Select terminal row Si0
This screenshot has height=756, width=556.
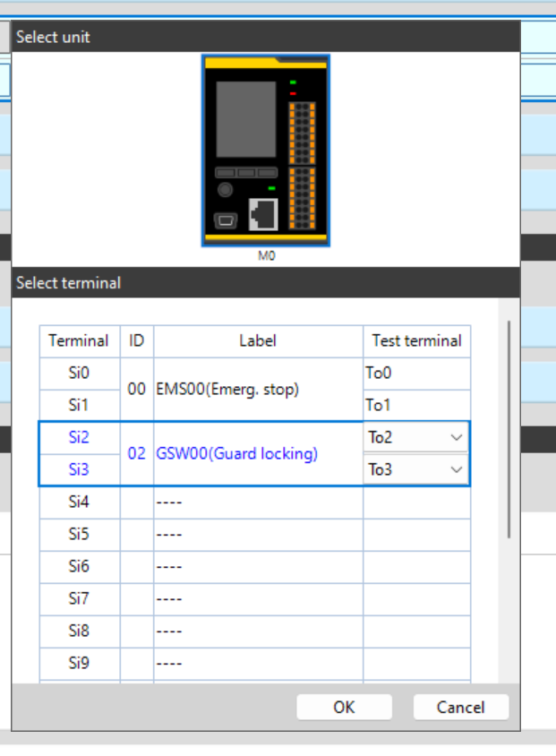click(x=79, y=374)
